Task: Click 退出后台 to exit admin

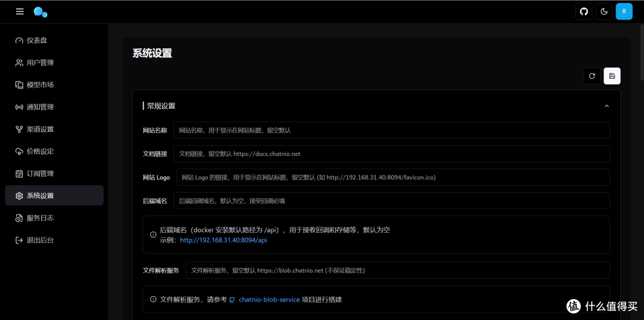Action: coord(54,240)
